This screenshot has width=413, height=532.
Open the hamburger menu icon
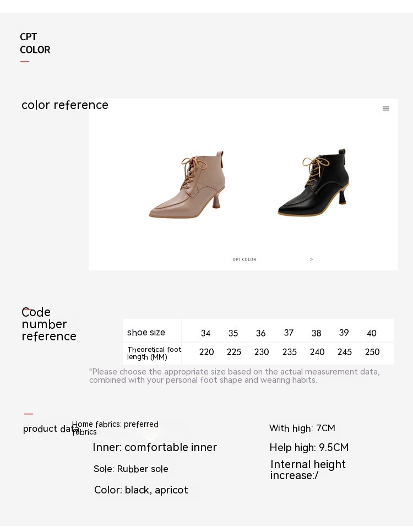(385, 109)
